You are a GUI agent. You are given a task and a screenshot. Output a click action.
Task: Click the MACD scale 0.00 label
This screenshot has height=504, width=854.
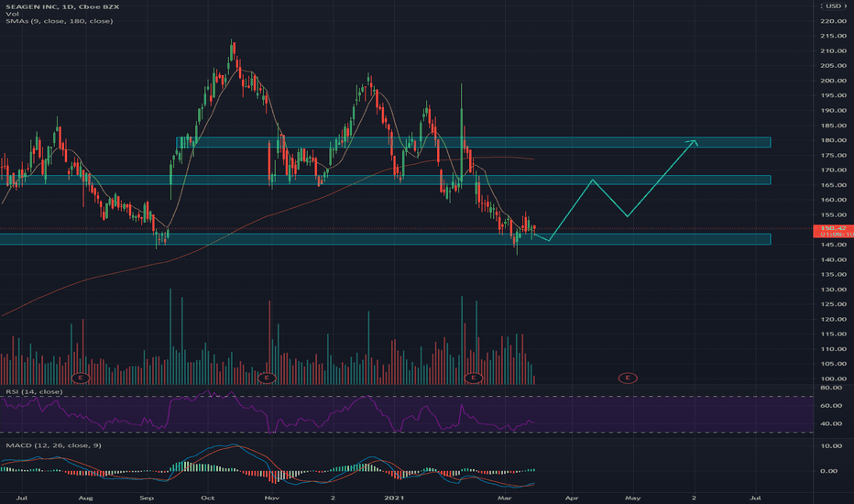click(829, 471)
